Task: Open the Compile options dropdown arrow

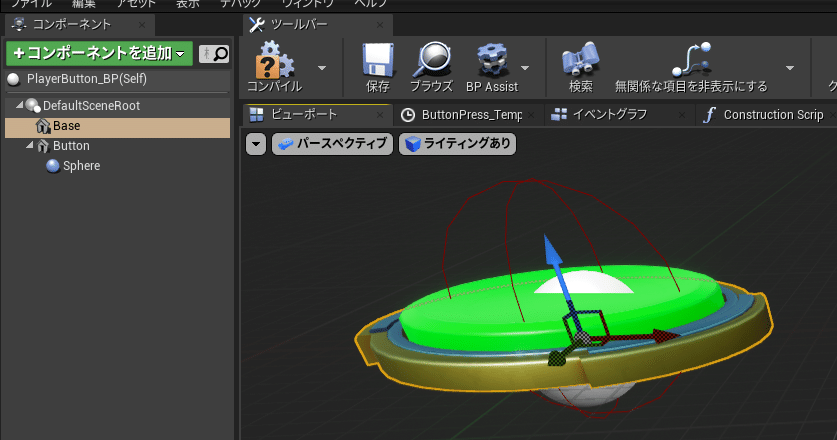Action: coord(322,68)
